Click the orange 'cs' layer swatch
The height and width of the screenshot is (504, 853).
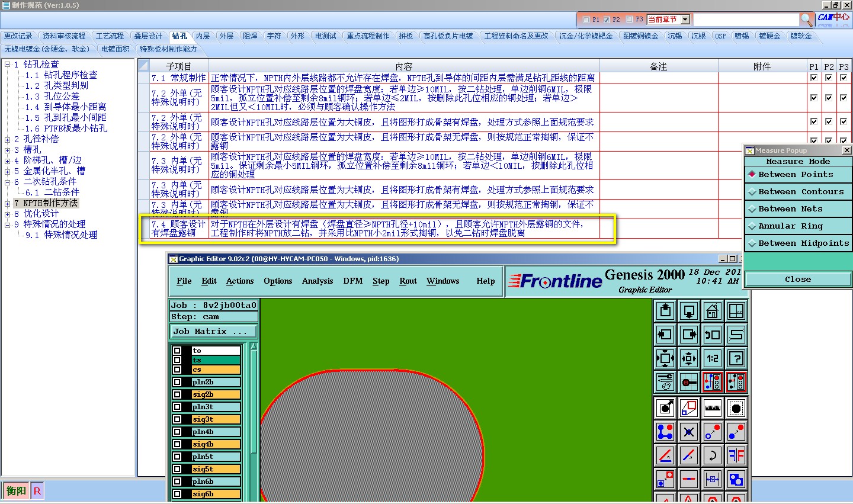(216, 370)
